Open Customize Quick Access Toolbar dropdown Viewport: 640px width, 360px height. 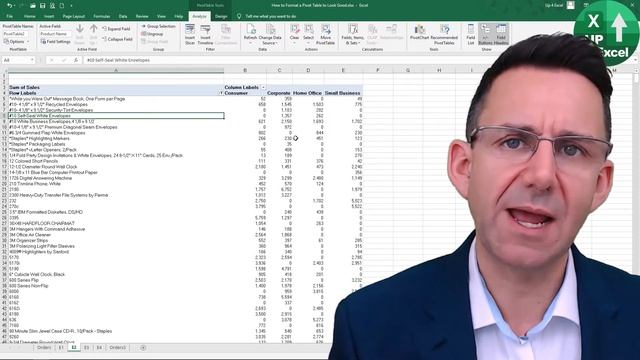(x=71, y=6)
